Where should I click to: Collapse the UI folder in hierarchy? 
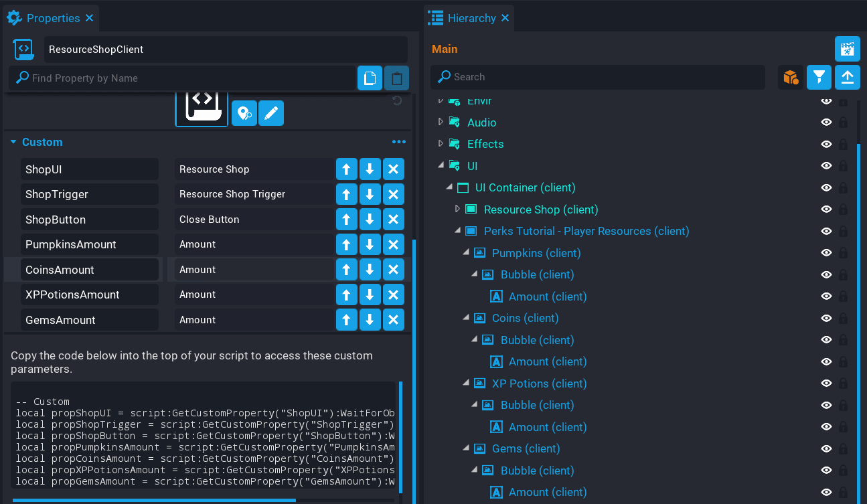coord(441,165)
